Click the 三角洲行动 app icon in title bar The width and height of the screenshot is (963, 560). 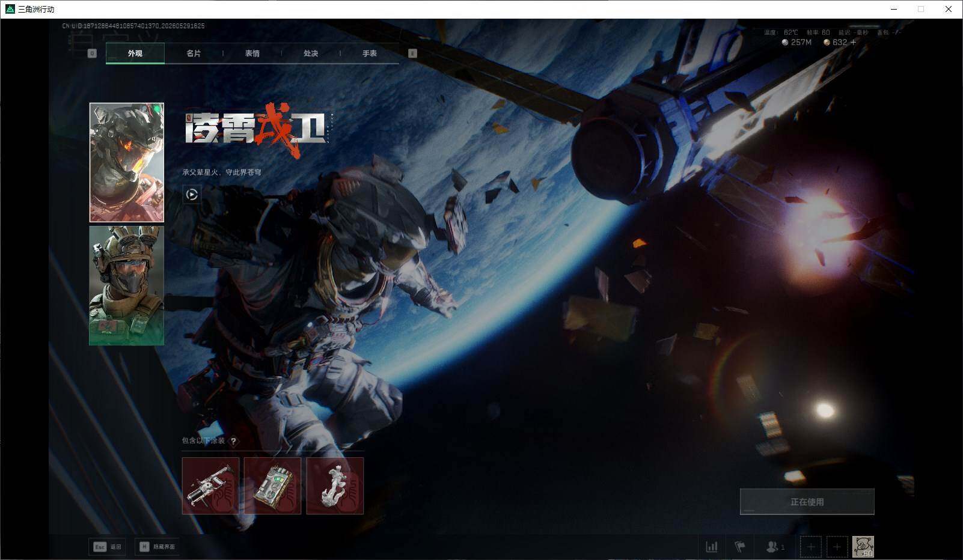pyautogui.click(x=10, y=9)
